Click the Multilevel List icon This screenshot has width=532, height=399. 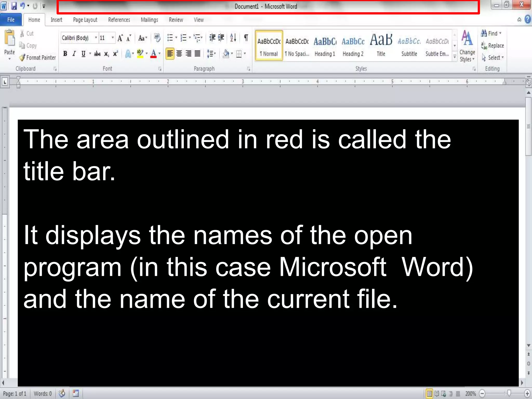(x=197, y=38)
